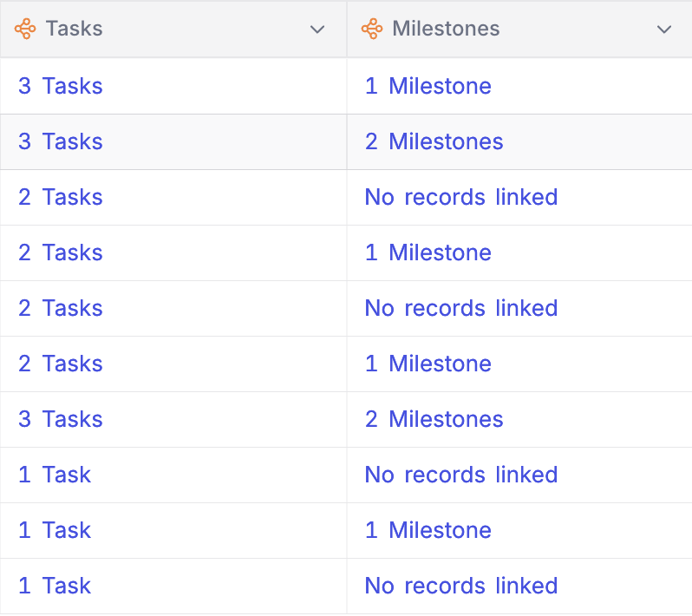Select the Milestones column header label

(446, 29)
